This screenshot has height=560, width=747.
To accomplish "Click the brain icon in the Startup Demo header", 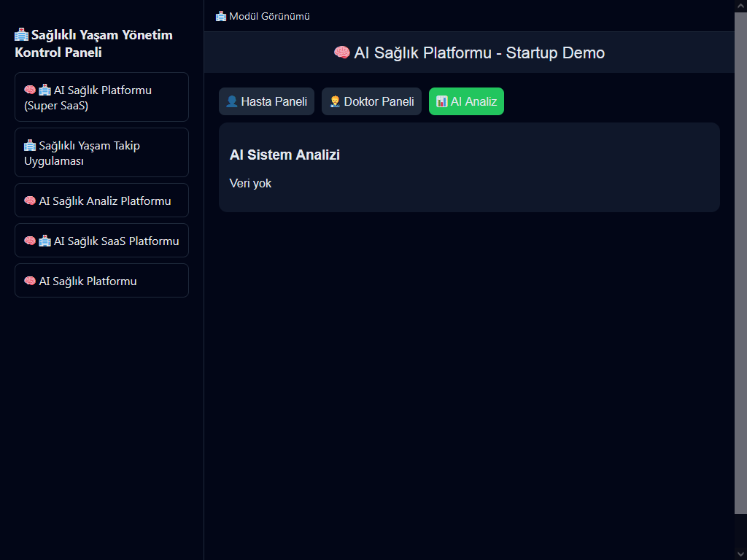I will click(341, 52).
